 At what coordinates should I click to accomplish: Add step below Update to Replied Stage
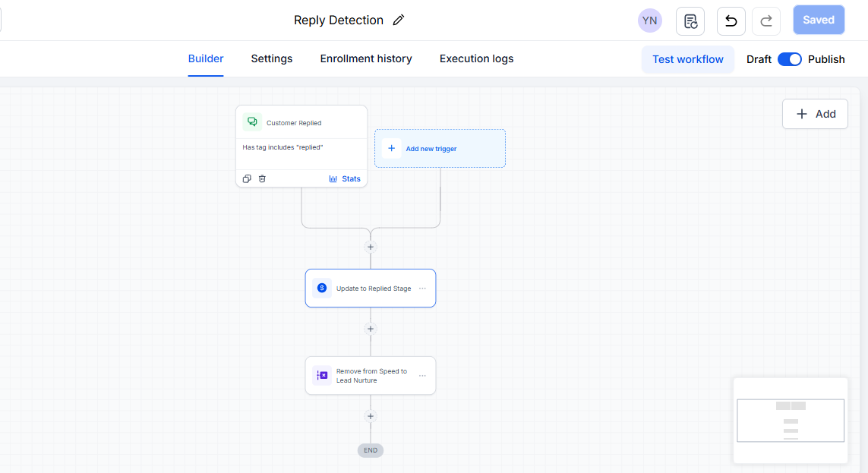pos(371,329)
